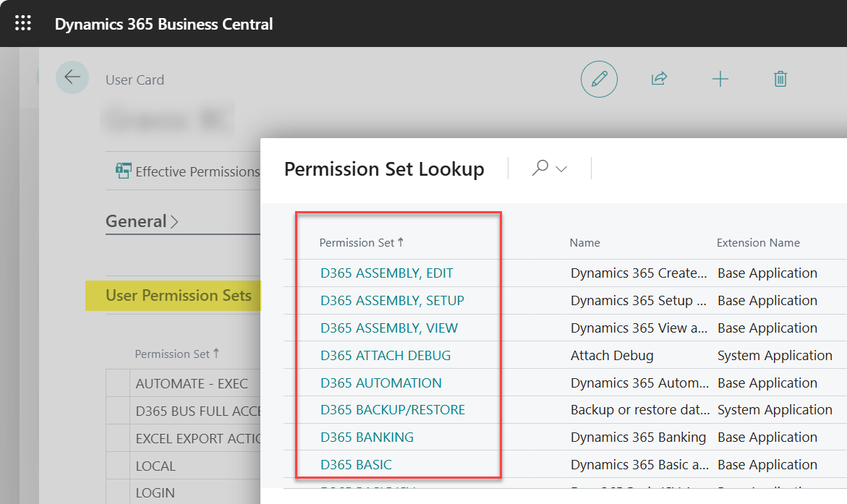
Task: Select D365 ATTACH DEBUG permission set
Action: coord(385,356)
